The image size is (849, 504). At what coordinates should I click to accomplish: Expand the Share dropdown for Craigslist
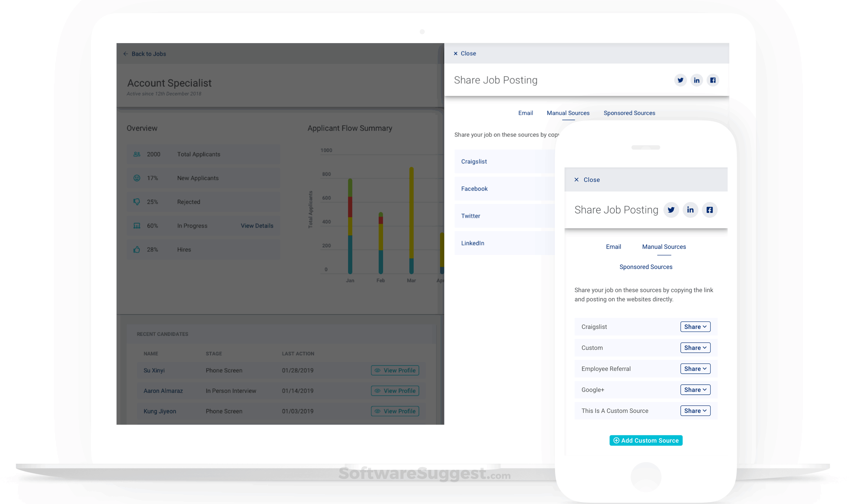(695, 326)
